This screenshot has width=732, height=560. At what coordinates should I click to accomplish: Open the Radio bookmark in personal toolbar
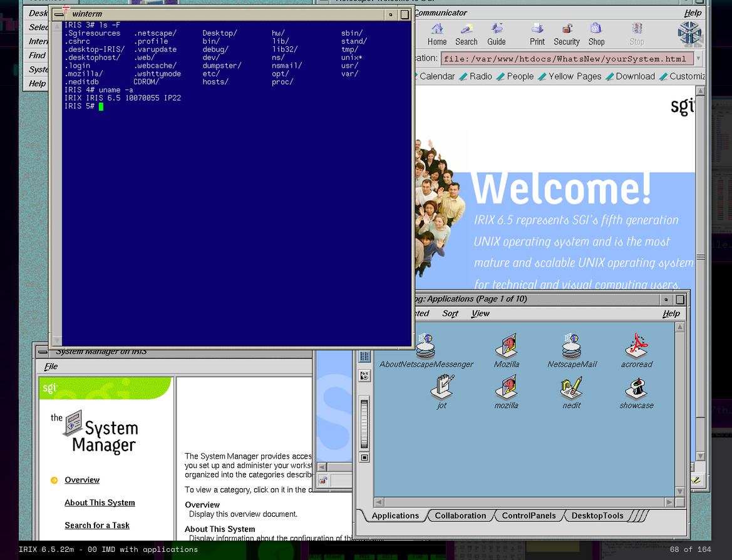476,76
